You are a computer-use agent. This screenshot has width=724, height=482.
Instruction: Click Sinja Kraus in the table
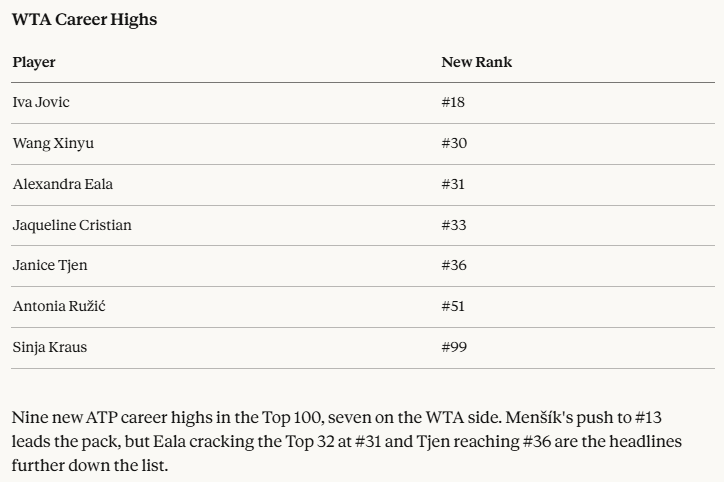pos(50,347)
